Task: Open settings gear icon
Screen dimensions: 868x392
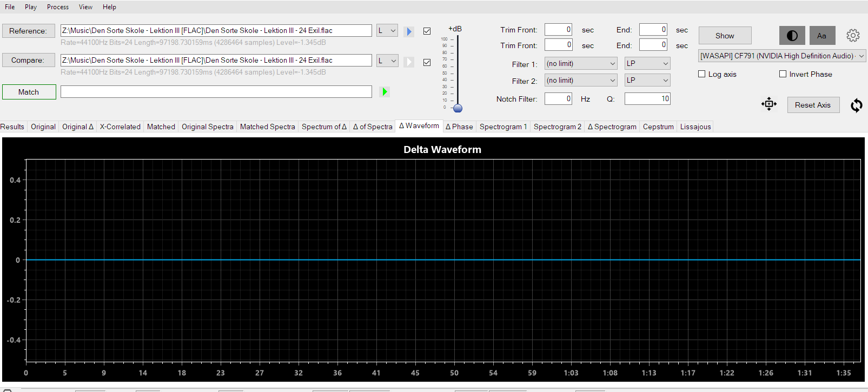Action: (x=853, y=36)
